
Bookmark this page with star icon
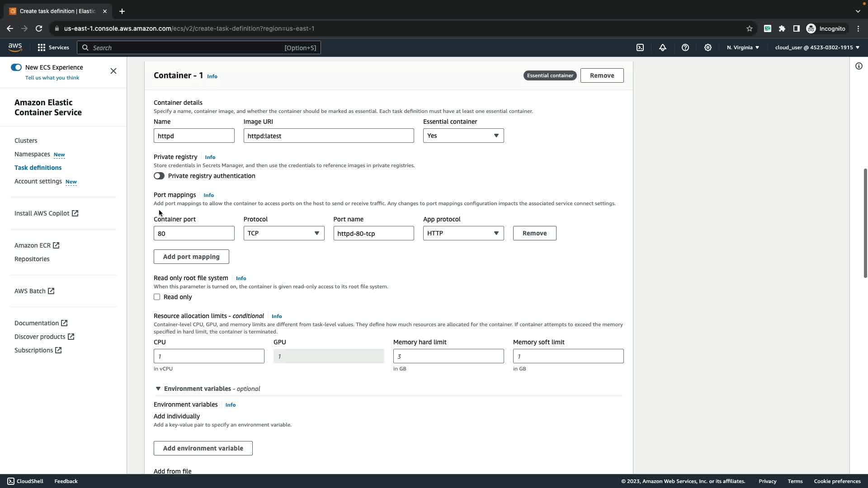pos(749,28)
